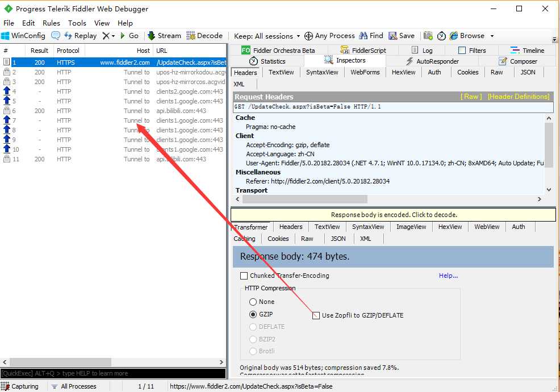This screenshot has width=560, height=392.
Task: Open the Help... link
Action: pos(448,276)
